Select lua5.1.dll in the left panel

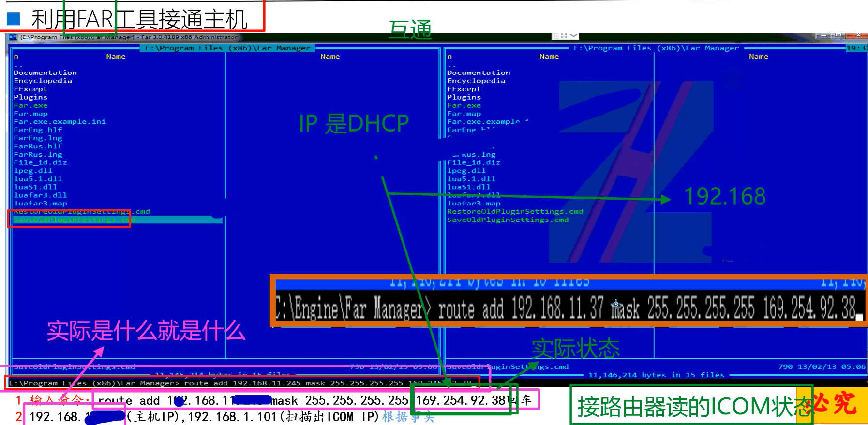(x=38, y=179)
